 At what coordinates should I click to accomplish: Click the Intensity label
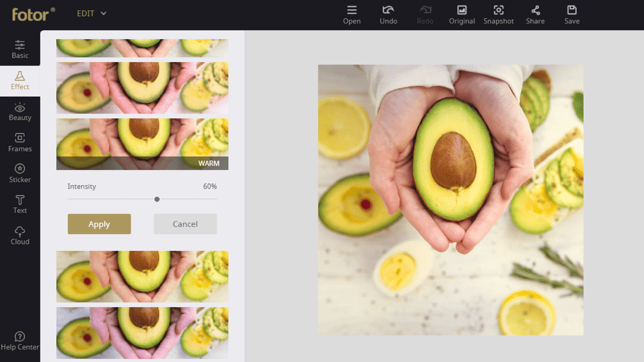pos(82,186)
